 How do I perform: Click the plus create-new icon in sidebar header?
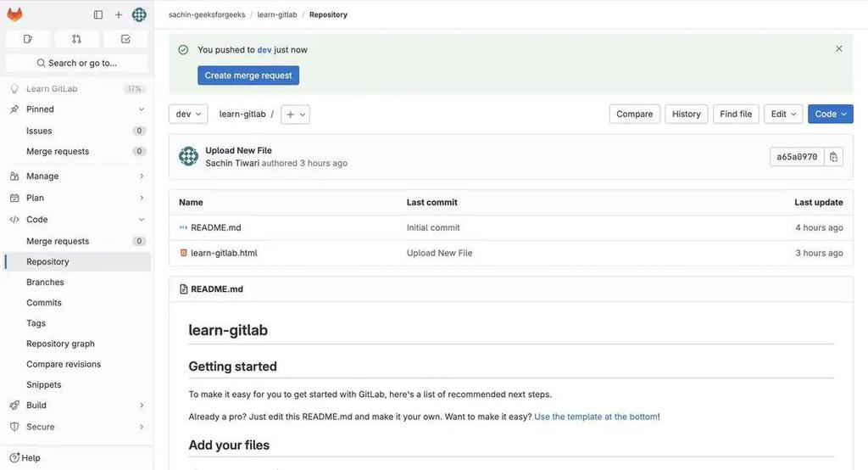pos(119,14)
